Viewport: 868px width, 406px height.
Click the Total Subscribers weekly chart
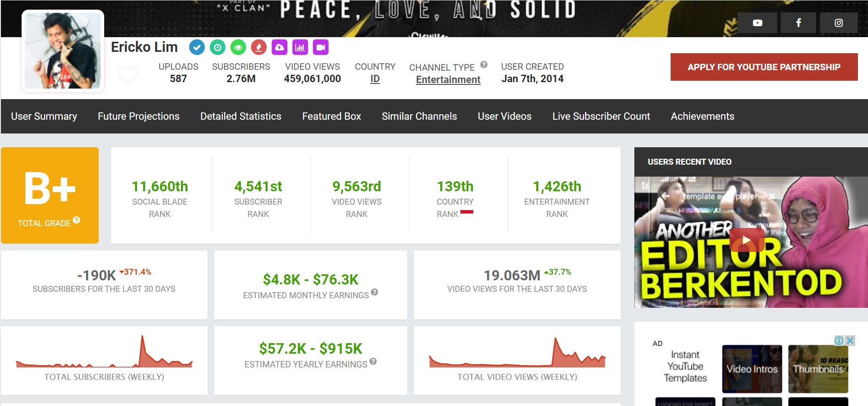pos(104,351)
